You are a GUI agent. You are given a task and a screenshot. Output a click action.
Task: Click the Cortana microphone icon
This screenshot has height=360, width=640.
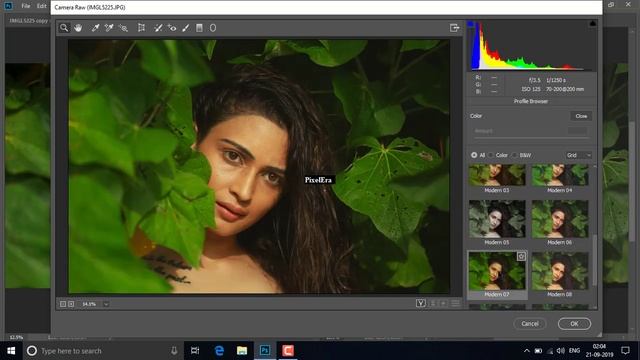174,351
